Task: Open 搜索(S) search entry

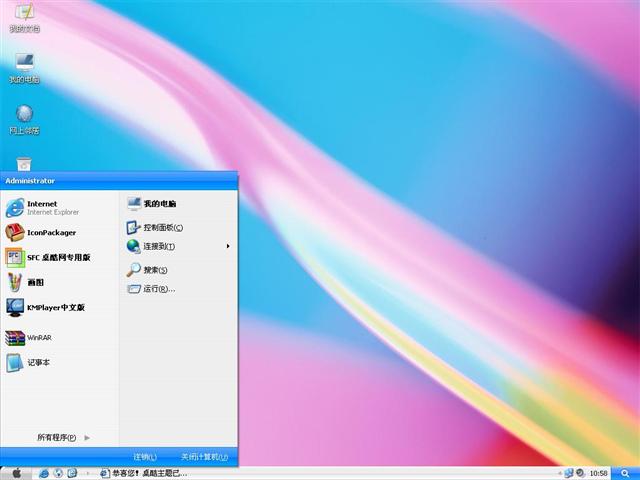Action: coord(178,270)
